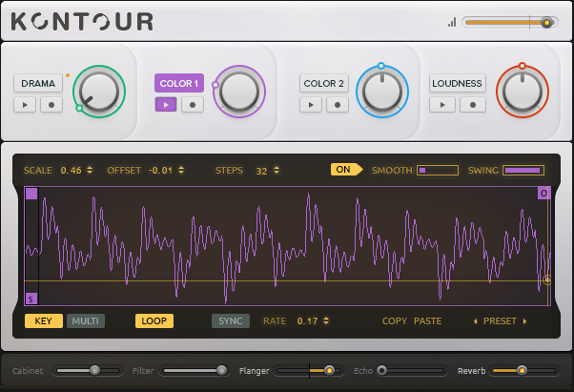Click the COLOR 1 record button

193,105
